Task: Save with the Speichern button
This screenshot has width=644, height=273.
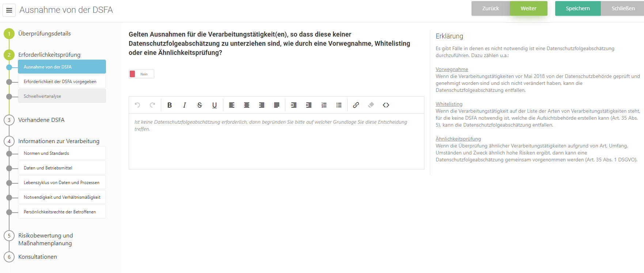Action: [x=577, y=8]
